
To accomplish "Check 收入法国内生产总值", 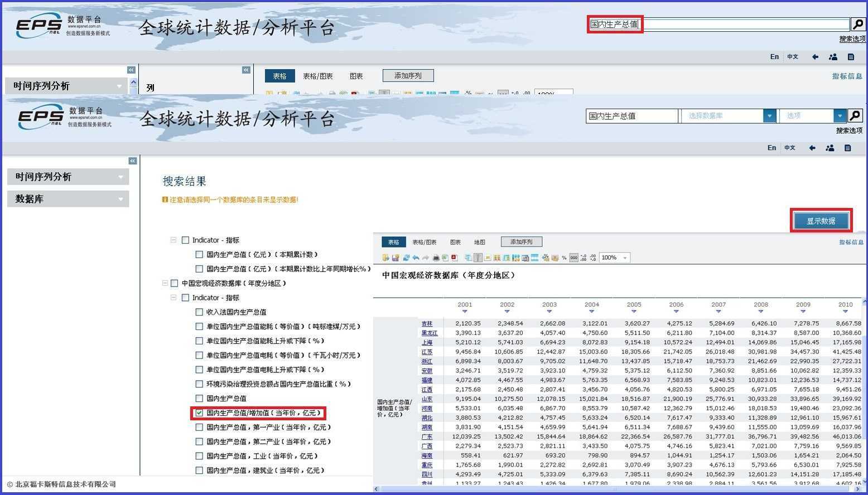I will point(200,312).
